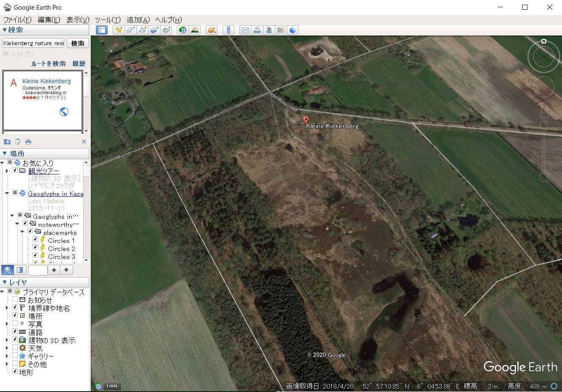Uncheck the Circles 2 placemark checkbox

35,248
